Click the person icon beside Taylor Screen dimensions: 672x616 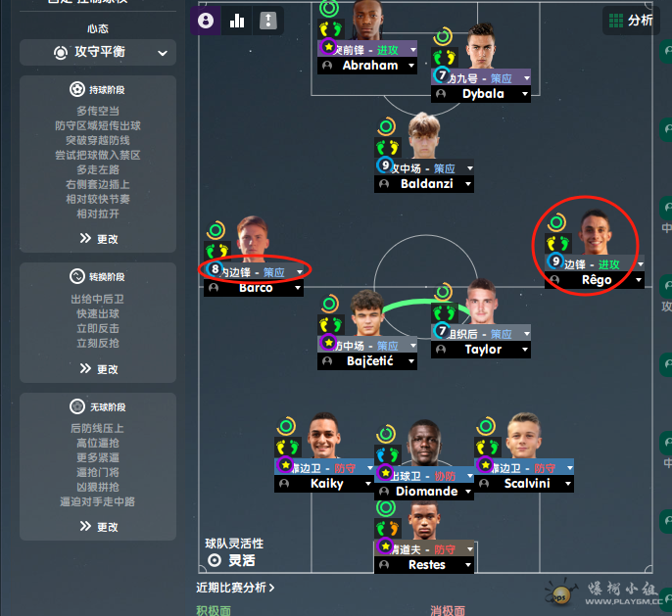441,350
